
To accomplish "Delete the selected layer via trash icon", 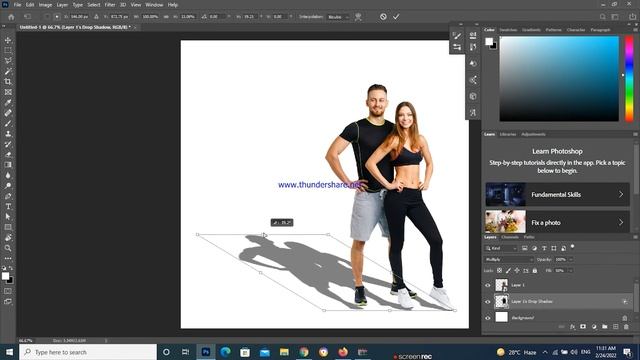I will point(626,327).
